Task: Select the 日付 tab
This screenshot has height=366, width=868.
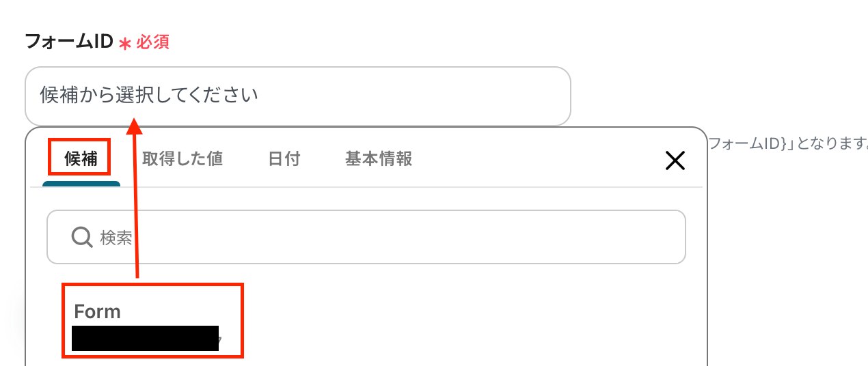Action: (284, 159)
